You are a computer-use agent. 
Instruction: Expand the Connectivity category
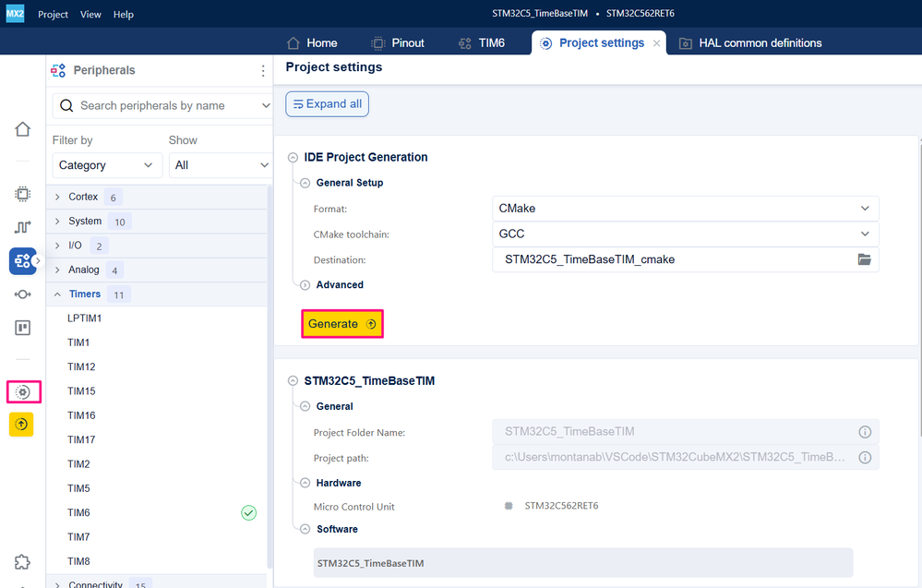coord(57,584)
